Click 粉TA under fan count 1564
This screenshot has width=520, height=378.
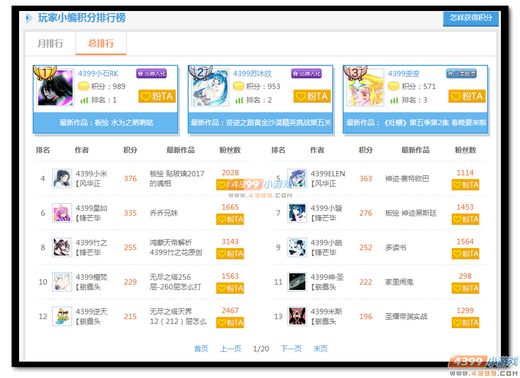pyautogui.click(x=465, y=254)
